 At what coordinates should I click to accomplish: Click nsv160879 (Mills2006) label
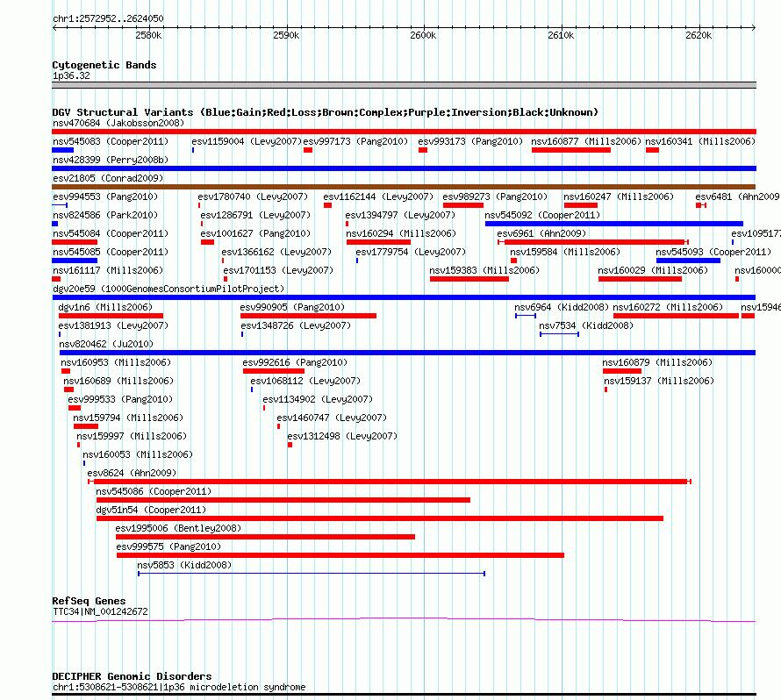click(x=657, y=362)
